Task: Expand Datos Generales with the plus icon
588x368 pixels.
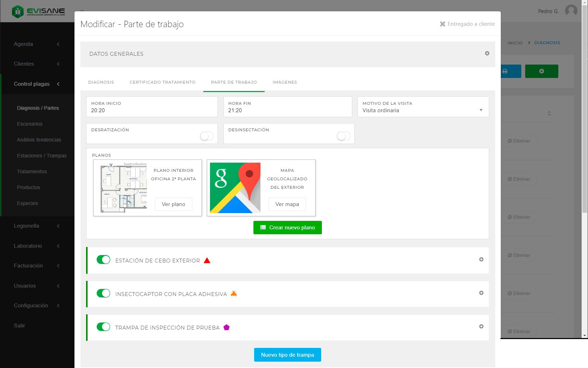Action: coord(487,53)
